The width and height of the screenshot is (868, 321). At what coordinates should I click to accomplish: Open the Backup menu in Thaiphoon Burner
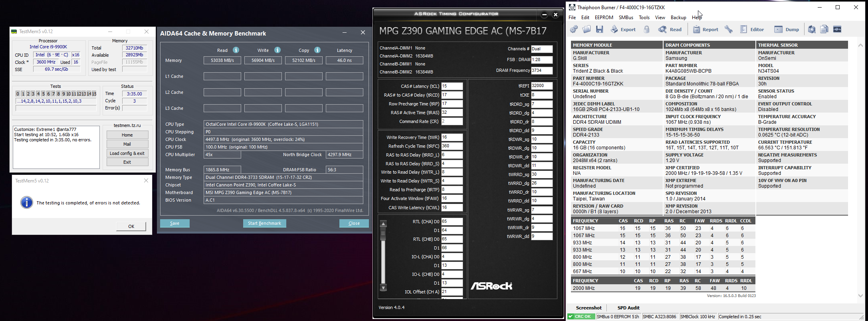point(678,18)
